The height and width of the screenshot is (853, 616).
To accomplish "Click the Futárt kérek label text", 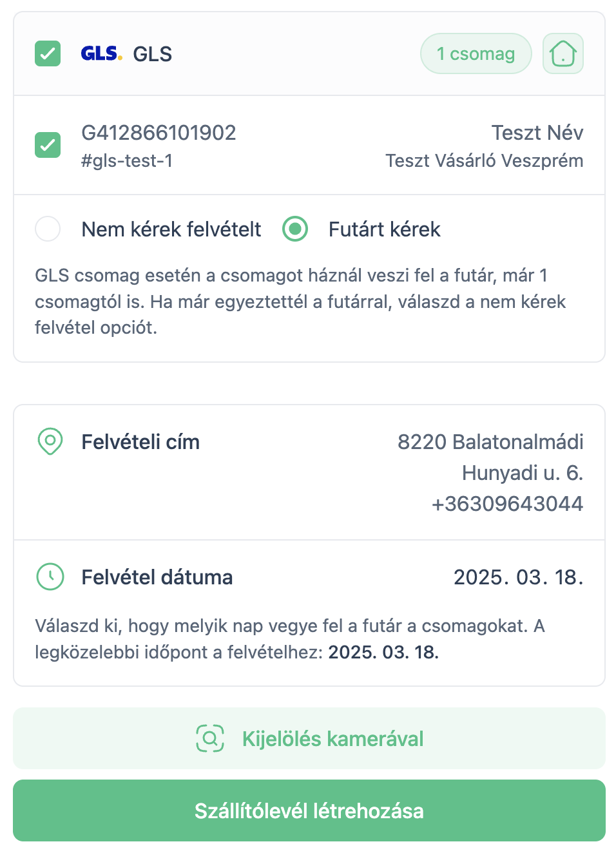I will pyautogui.click(x=384, y=229).
